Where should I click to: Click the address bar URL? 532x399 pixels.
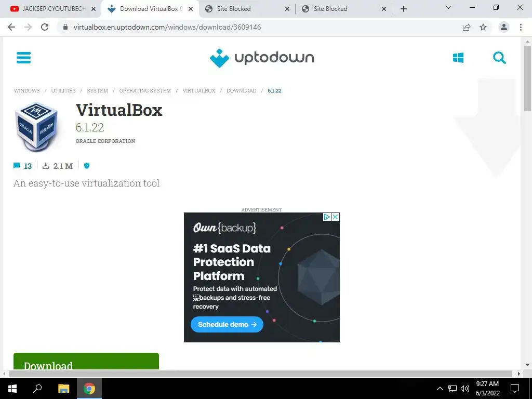[x=167, y=27]
